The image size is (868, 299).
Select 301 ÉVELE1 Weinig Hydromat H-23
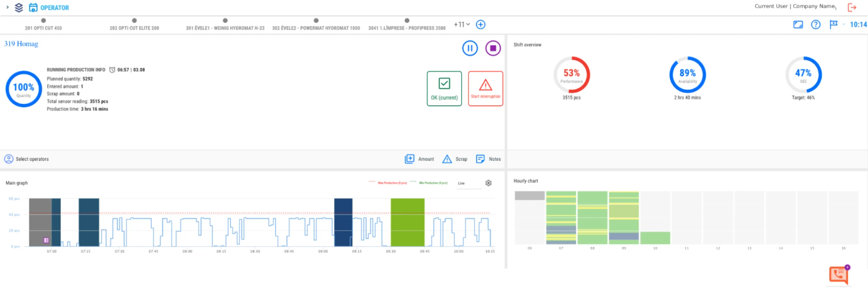pyautogui.click(x=226, y=25)
